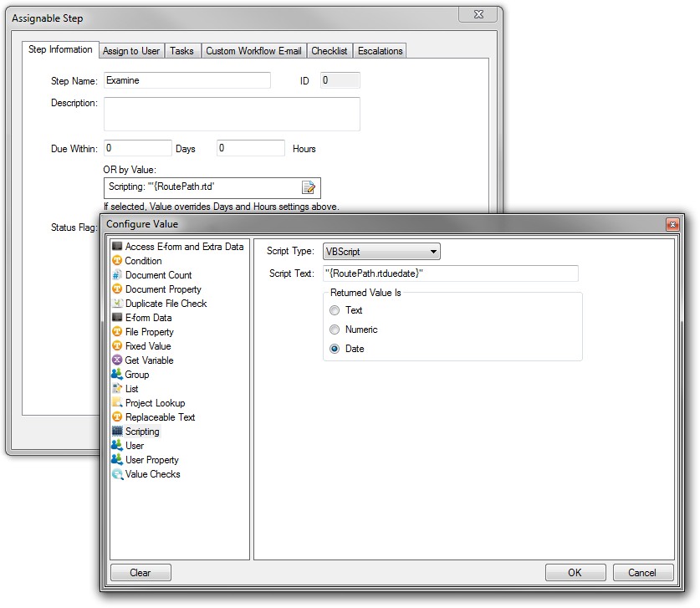Choose Numeric as returned value

[x=335, y=330]
